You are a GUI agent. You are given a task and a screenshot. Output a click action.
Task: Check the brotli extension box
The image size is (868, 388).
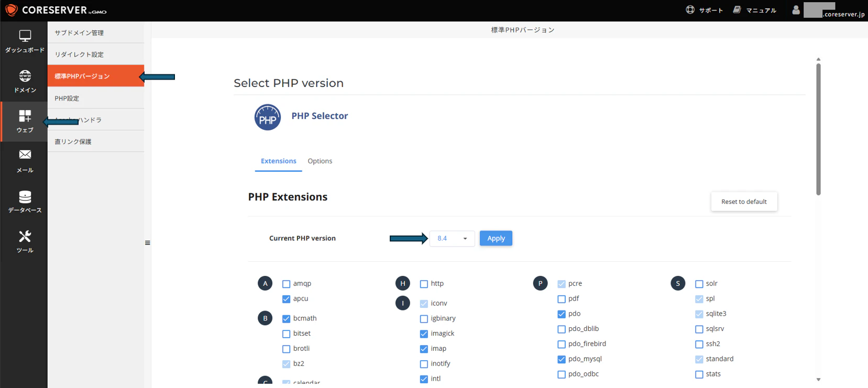[286, 349]
